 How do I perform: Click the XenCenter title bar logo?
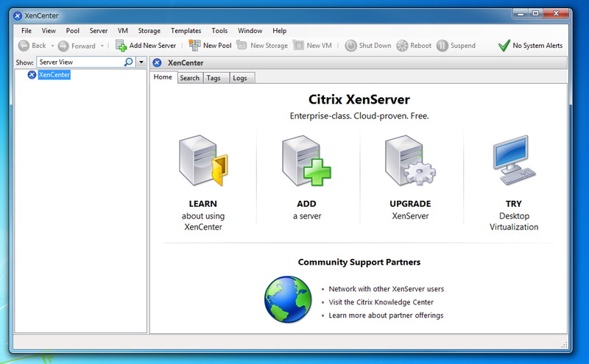click(x=17, y=15)
